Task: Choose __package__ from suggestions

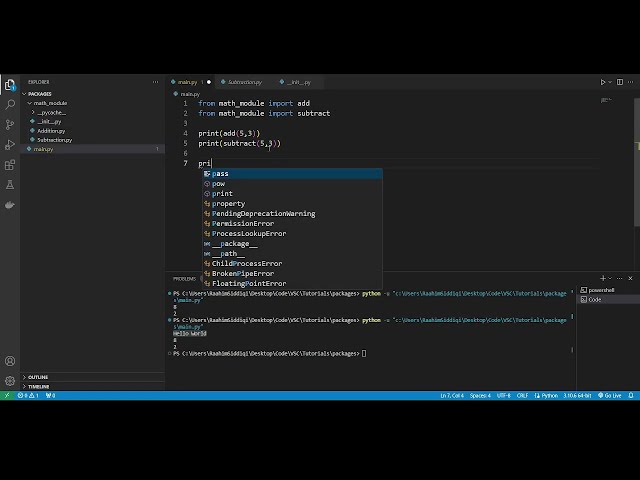Action: click(x=293, y=244)
